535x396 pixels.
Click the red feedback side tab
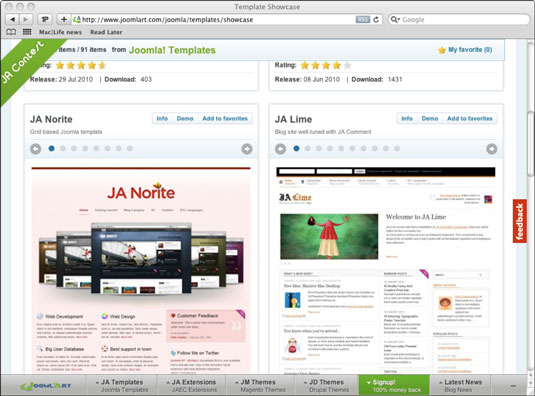[519, 221]
